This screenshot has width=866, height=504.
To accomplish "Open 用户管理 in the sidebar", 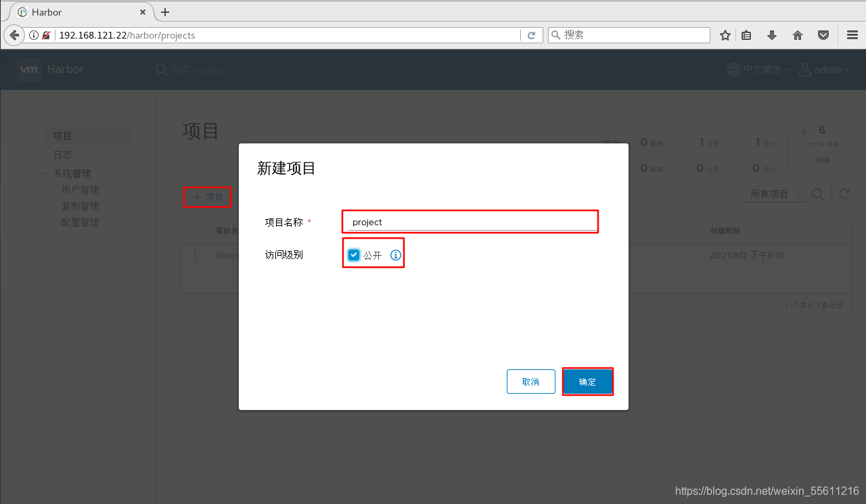I will [80, 190].
